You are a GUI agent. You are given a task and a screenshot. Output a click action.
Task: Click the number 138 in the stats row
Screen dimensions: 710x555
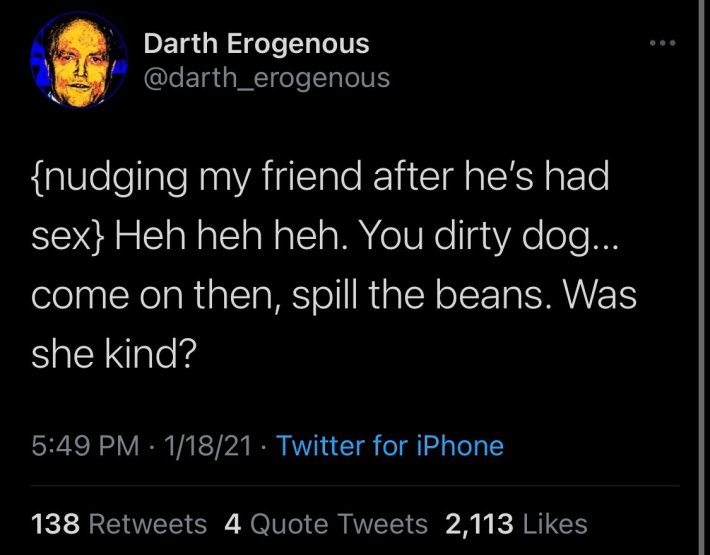56,523
